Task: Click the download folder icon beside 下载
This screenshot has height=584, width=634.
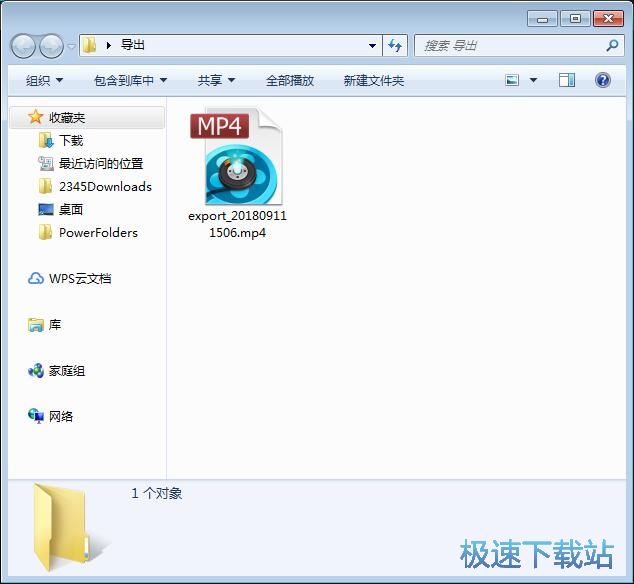Action: [46, 140]
